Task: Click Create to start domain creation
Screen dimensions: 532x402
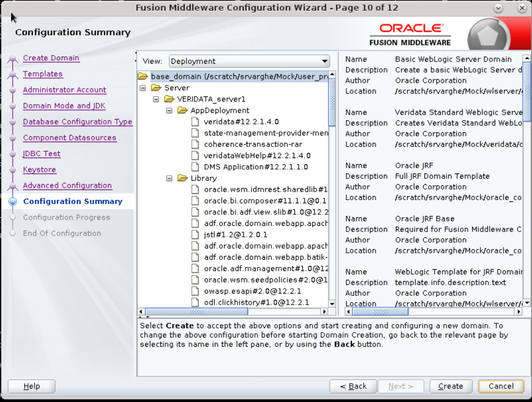Action: pos(451,386)
